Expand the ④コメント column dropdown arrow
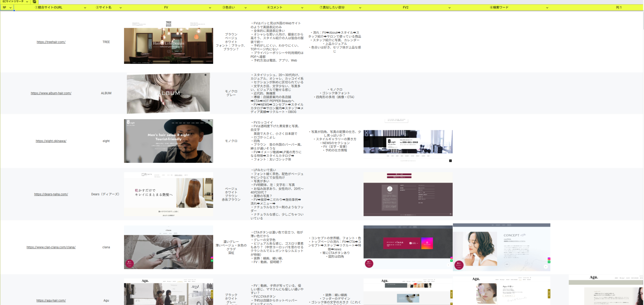 coord(302,8)
